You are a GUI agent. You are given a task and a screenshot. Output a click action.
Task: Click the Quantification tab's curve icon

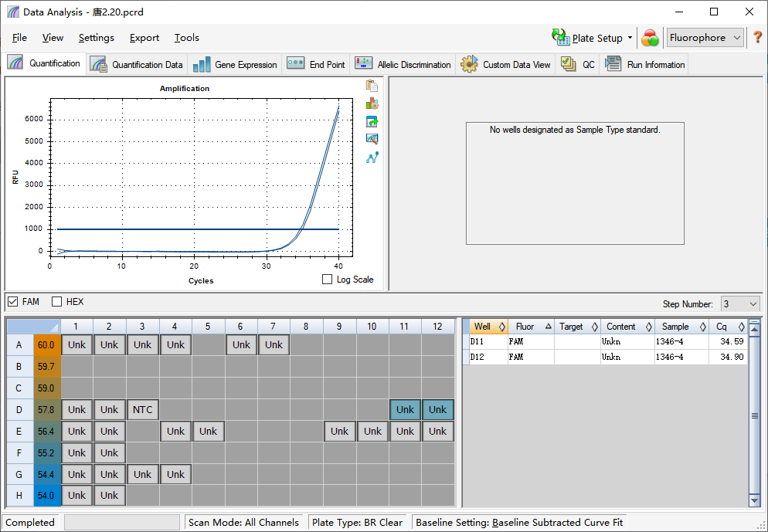[15, 63]
